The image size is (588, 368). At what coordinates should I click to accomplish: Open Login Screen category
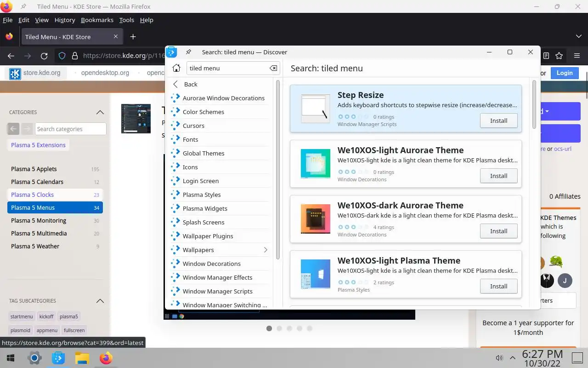tap(219, 181)
